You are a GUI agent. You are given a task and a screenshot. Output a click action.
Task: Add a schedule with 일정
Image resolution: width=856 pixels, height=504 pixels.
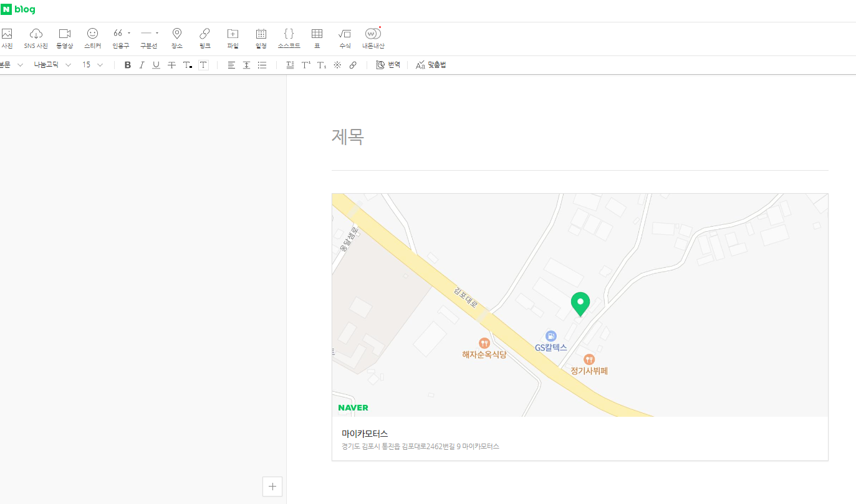click(261, 38)
